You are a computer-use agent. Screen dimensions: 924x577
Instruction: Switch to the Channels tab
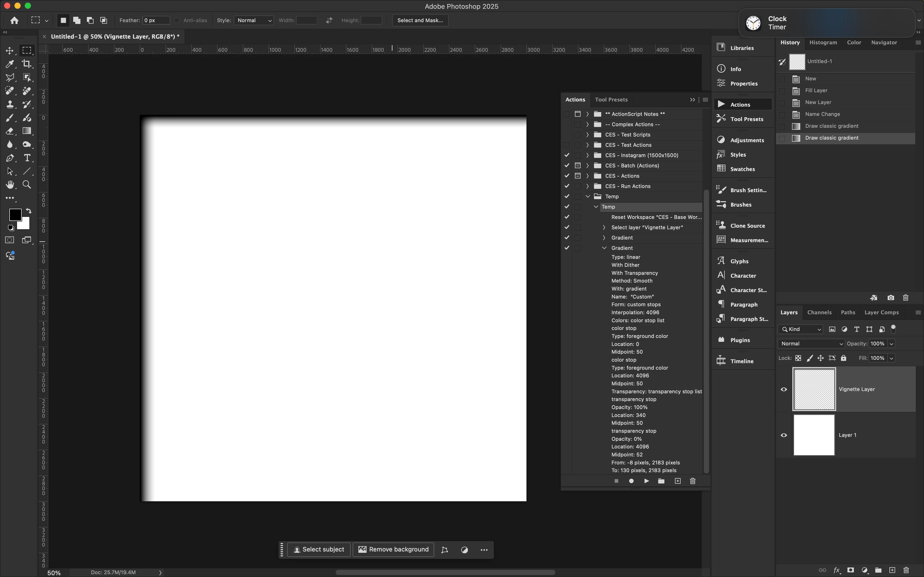(x=819, y=312)
